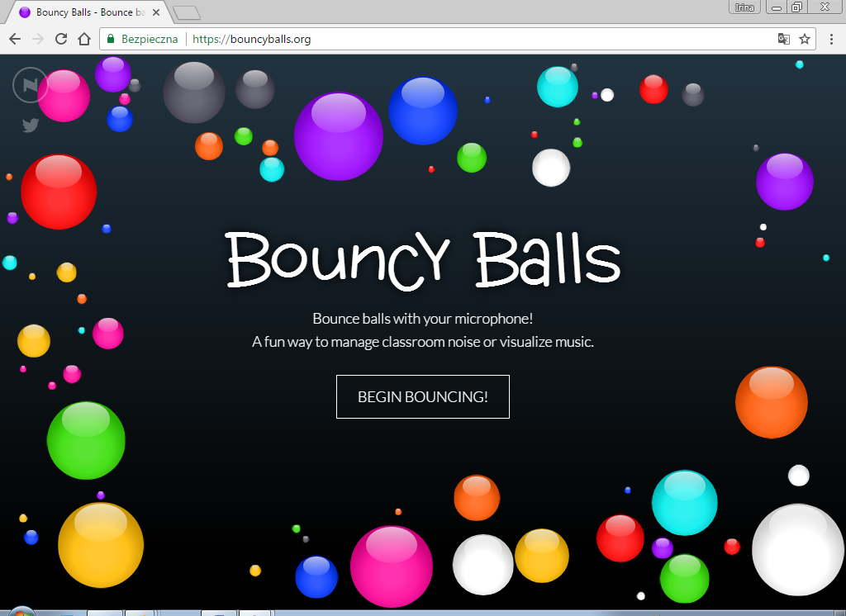Click the Bezpieczna secure label
Image resolution: width=846 pixels, height=616 pixels.
pos(150,39)
